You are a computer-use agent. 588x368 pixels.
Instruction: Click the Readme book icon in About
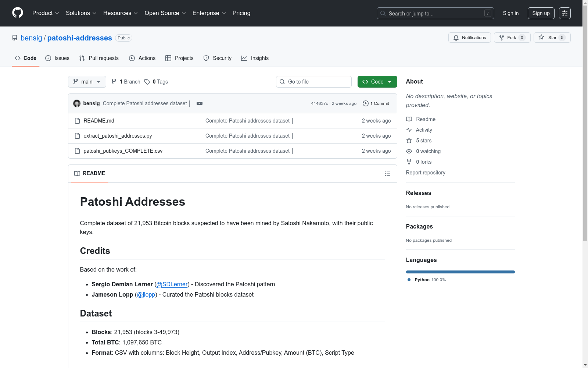point(409,119)
